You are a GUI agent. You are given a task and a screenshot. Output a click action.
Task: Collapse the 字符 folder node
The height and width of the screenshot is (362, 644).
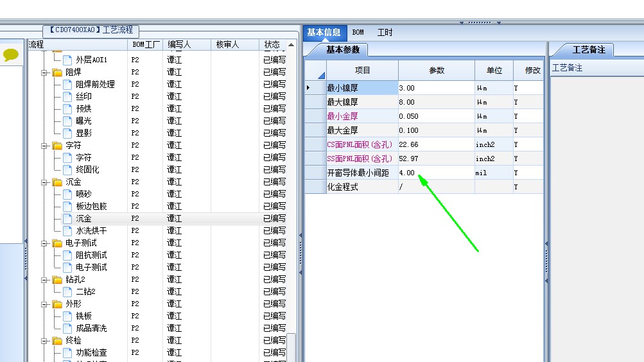(x=44, y=146)
